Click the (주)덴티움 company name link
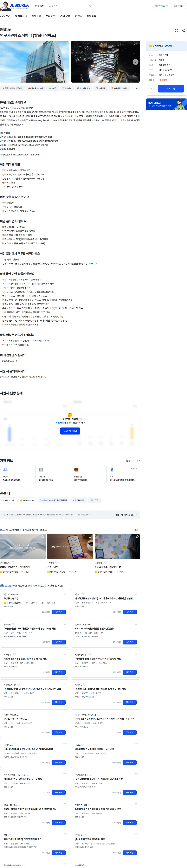This screenshot has width=187, height=868. [x=5, y=29]
